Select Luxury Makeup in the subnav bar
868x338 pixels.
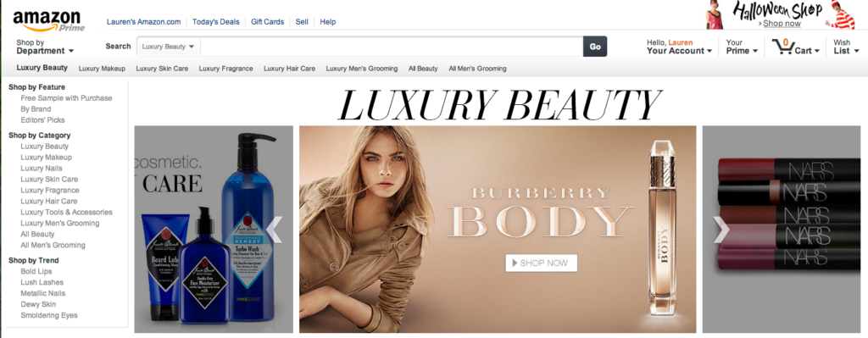[102, 69]
